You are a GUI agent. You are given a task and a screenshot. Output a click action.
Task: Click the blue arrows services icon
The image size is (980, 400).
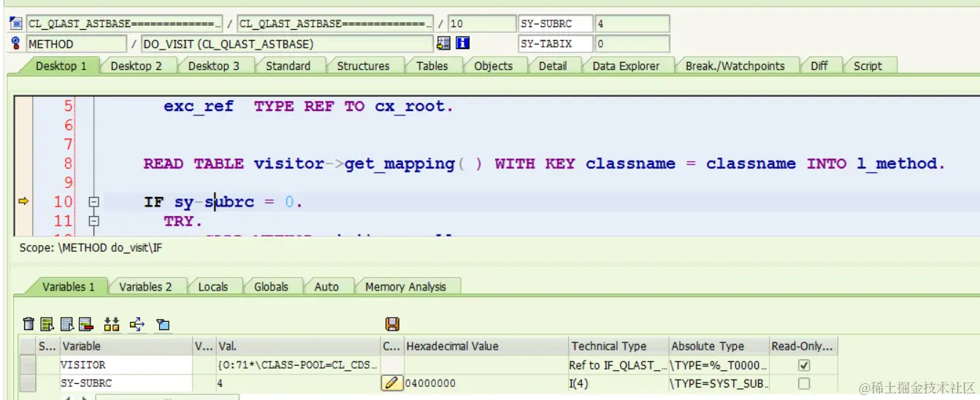point(137,324)
